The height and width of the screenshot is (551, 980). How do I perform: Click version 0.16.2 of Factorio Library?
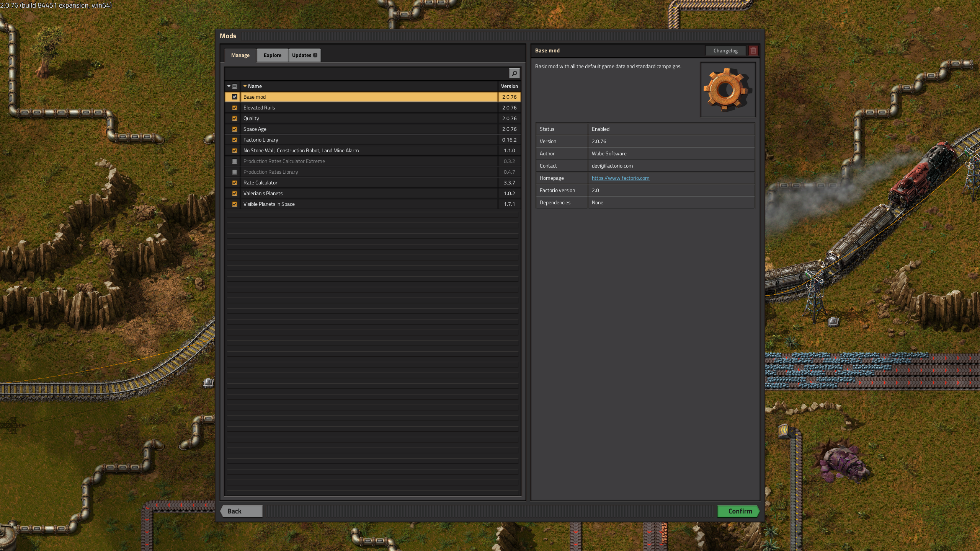[509, 140]
